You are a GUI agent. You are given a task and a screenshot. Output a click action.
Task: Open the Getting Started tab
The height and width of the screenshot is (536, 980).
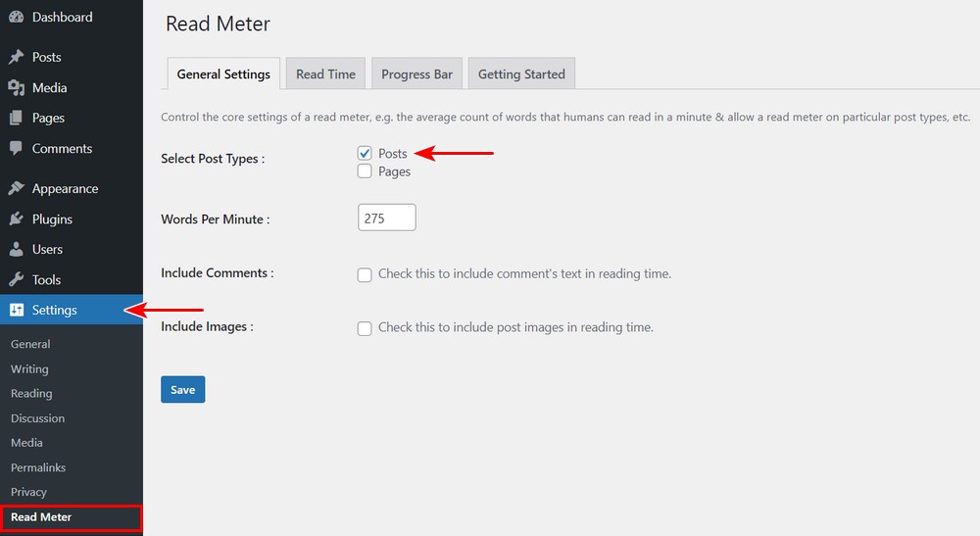click(x=521, y=73)
